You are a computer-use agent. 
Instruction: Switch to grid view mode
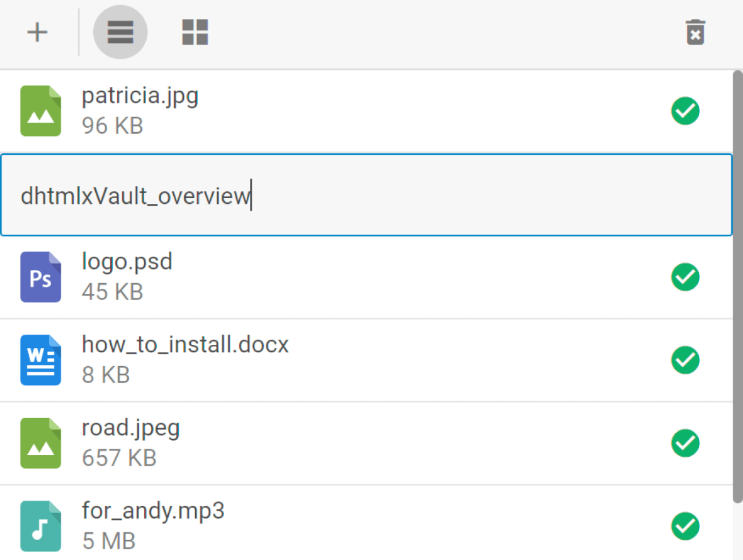pos(195,32)
